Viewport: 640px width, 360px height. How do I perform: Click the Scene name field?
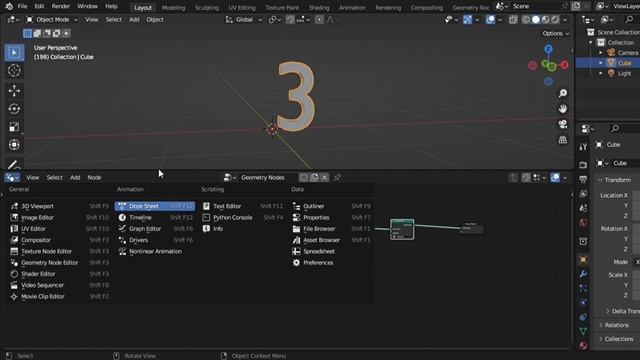tap(536, 7)
